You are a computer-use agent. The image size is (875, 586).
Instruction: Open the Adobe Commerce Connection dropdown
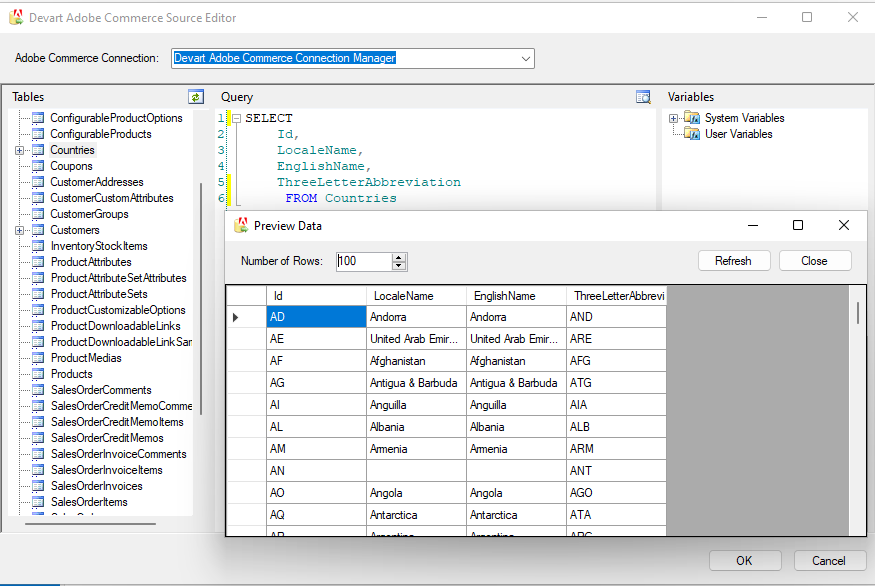coord(525,59)
